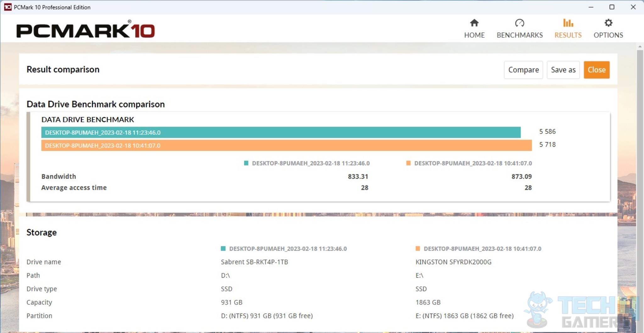Click the teal 11:23:46.0 result bar

[281, 132]
